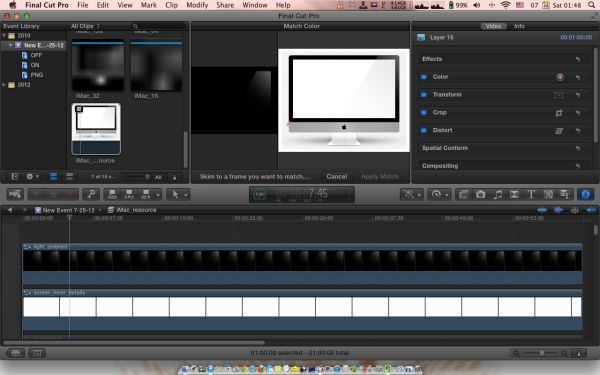This screenshot has height=375, width=600.
Task: Toggle the Color effect checkbox
Action: tap(424, 77)
